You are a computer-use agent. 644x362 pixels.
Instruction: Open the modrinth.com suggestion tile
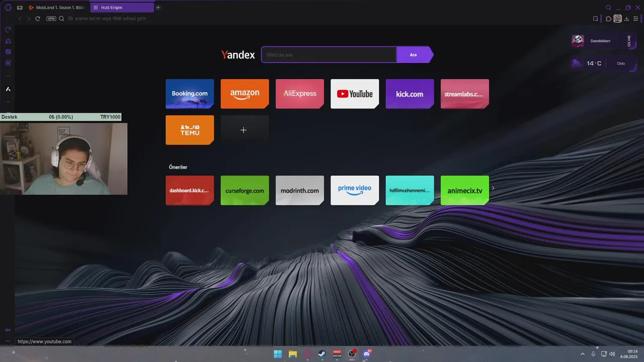[300, 190]
